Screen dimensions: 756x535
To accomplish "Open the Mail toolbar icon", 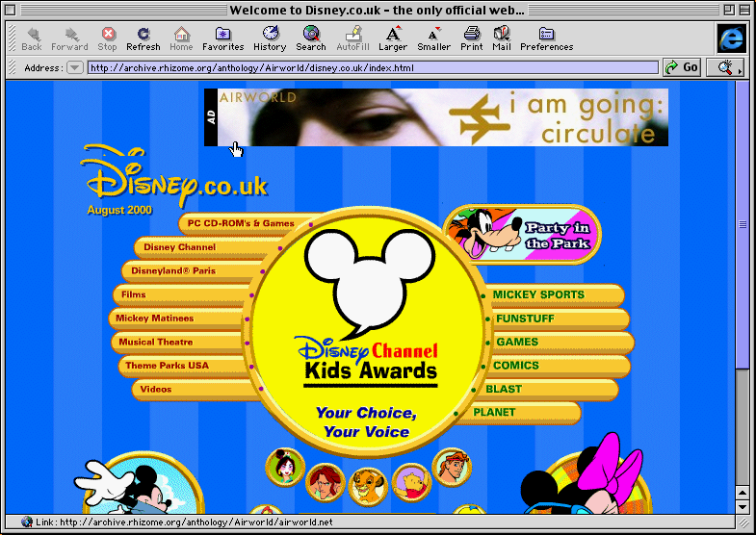I will point(502,38).
